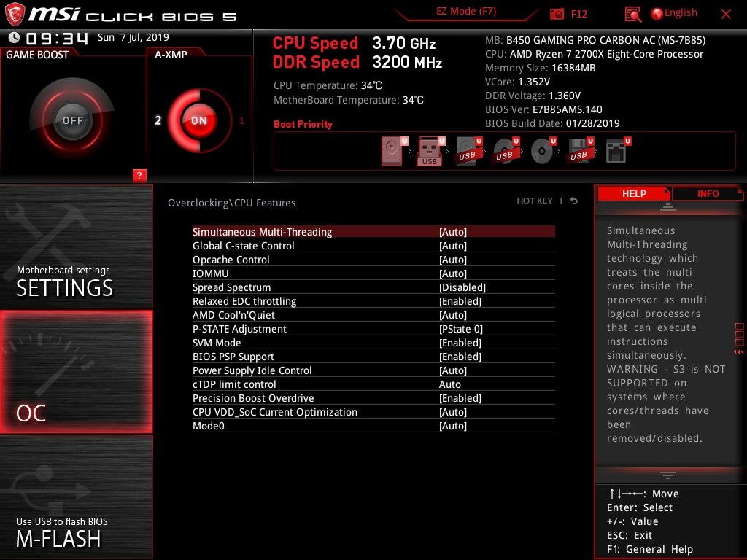This screenshot has width=747, height=560.
Task: Open the M-FLASH BIOS flash section
Action: pos(76,497)
